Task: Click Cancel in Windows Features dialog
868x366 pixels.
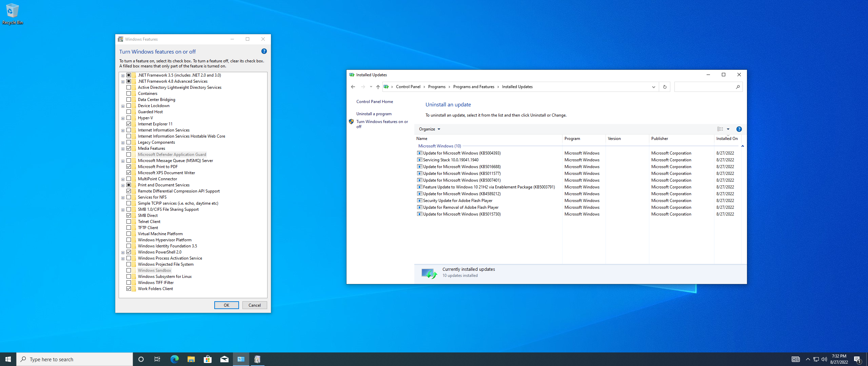Action: point(255,305)
